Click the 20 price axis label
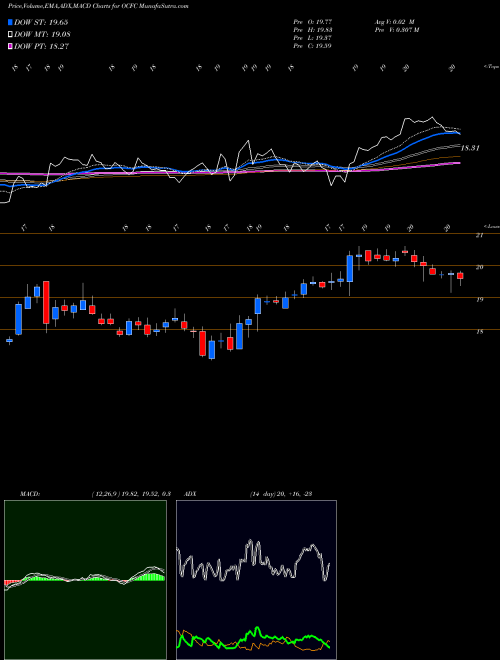 point(479,267)
